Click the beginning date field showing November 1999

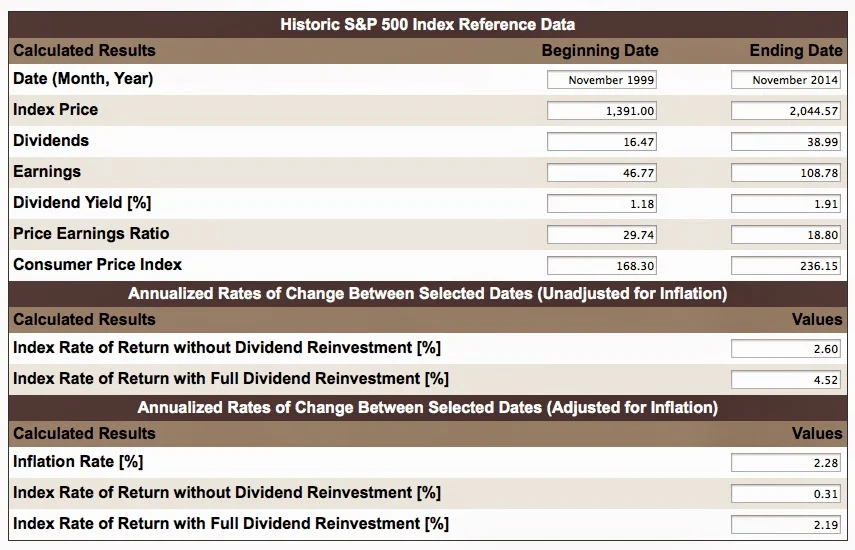[602, 80]
